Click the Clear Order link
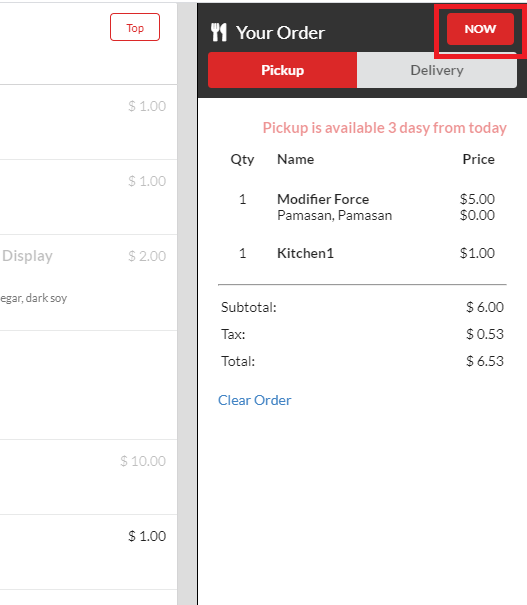This screenshot has width=527, height=605. tap(255, 400)
